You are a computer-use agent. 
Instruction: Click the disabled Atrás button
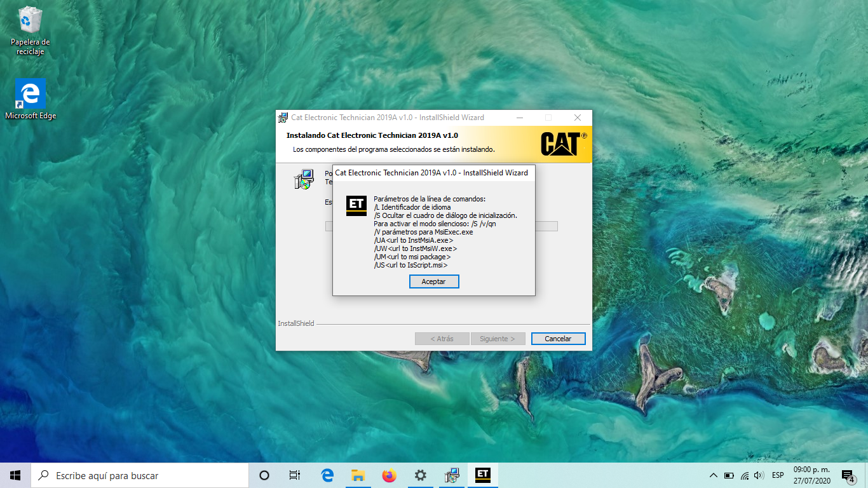click(442, 339)
